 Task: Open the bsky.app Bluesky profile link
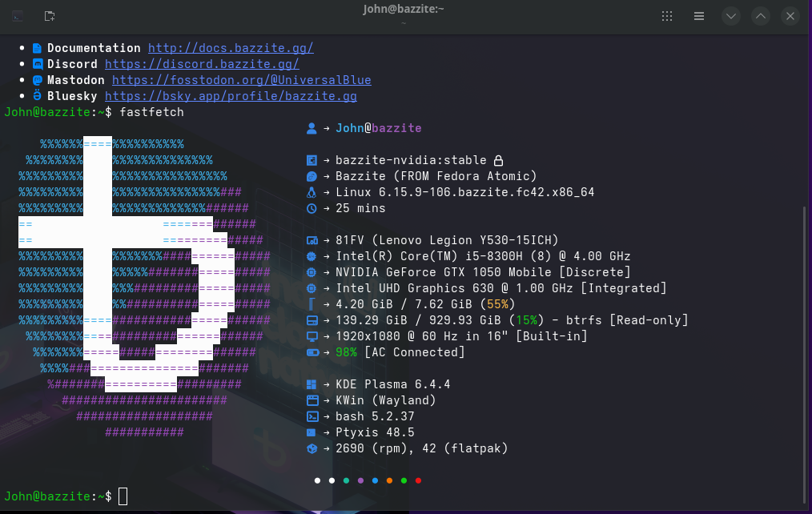tap(231, 96)
